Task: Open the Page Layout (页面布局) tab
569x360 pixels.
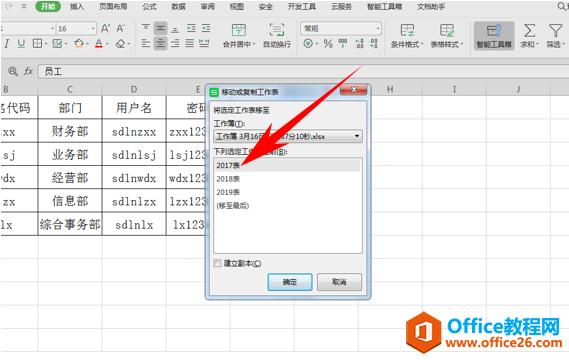Action: [113, 7]
